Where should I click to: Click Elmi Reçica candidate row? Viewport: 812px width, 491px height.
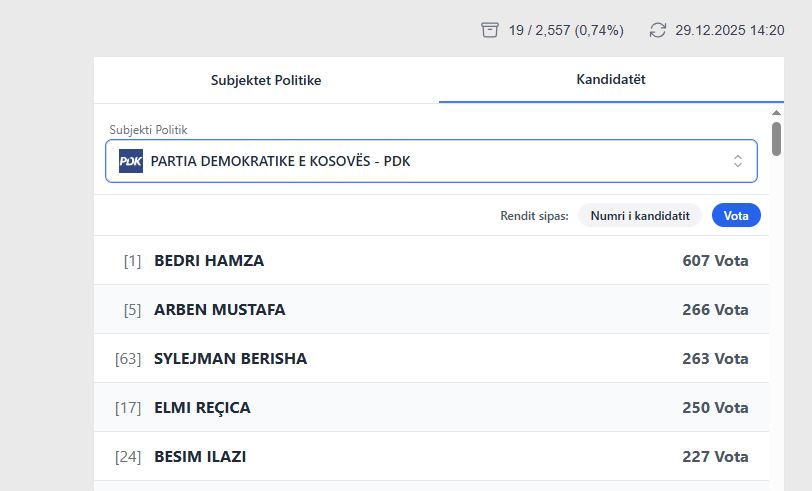pos(431,408)
